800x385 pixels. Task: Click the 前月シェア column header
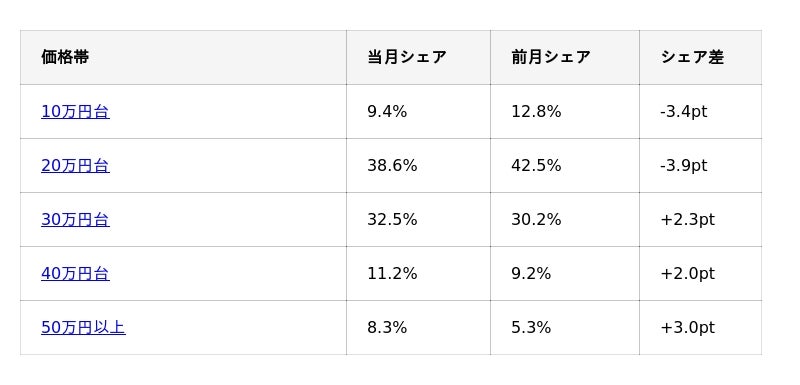565,58
